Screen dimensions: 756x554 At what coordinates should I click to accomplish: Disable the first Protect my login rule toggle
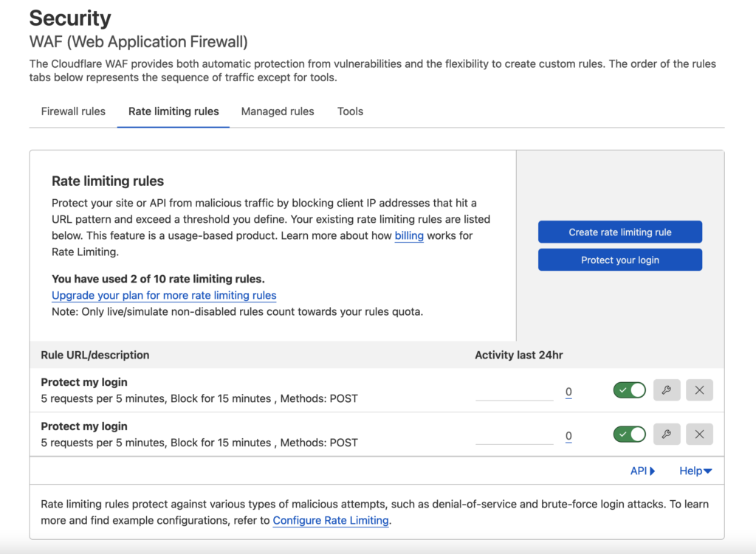click(630, 390)
